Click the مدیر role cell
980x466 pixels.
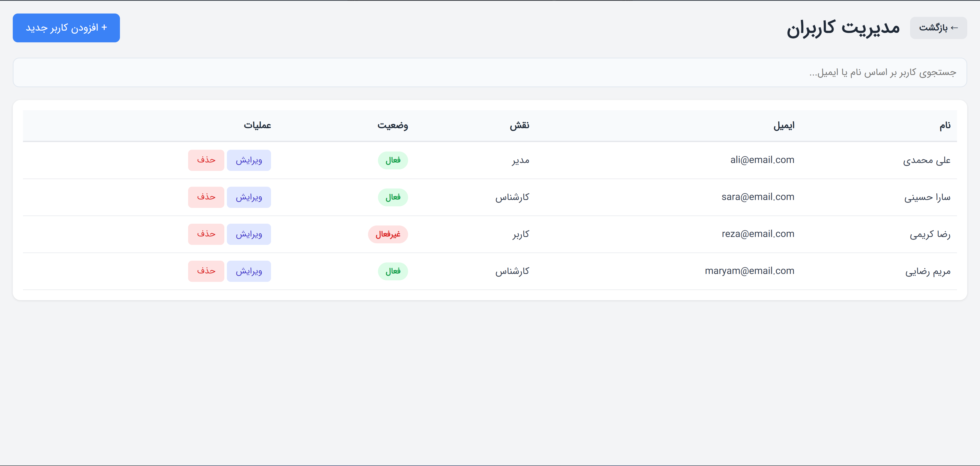[x=520, y=160]
